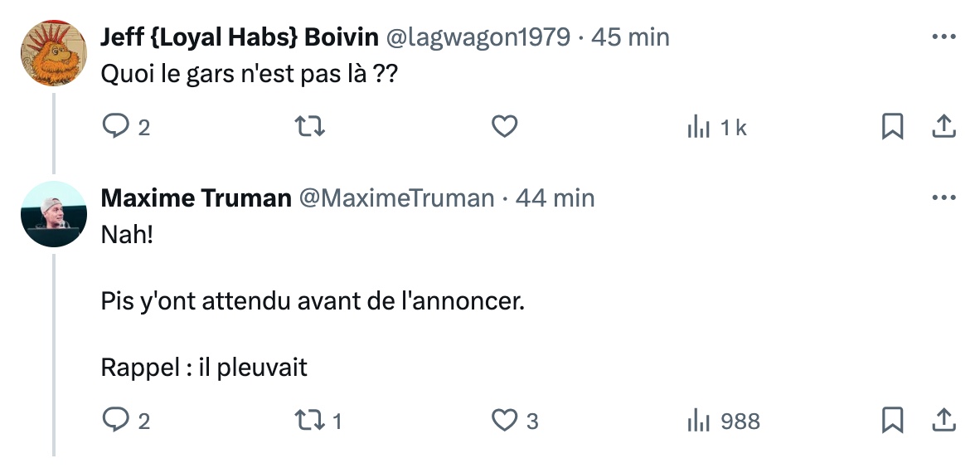Open Jeff {Loyal Habs} Boivin display name
Image resolution: width=980 pixels, height=468 pixels.
(240, 37)
